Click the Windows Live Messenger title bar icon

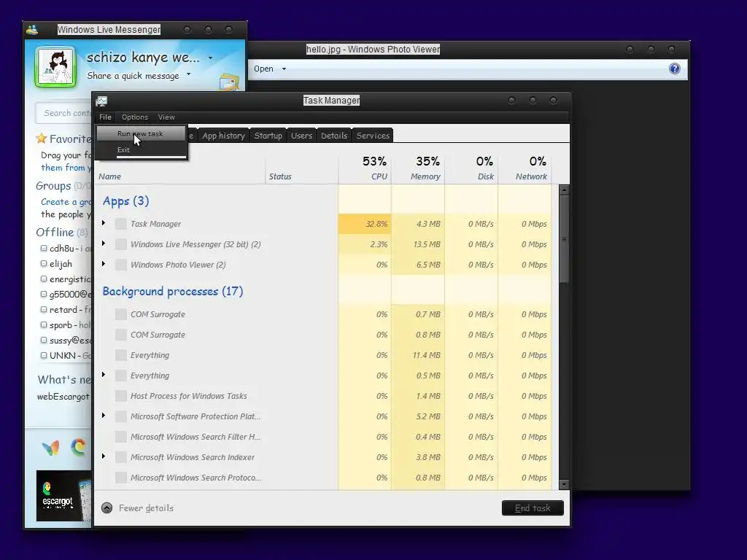[32, 29]
